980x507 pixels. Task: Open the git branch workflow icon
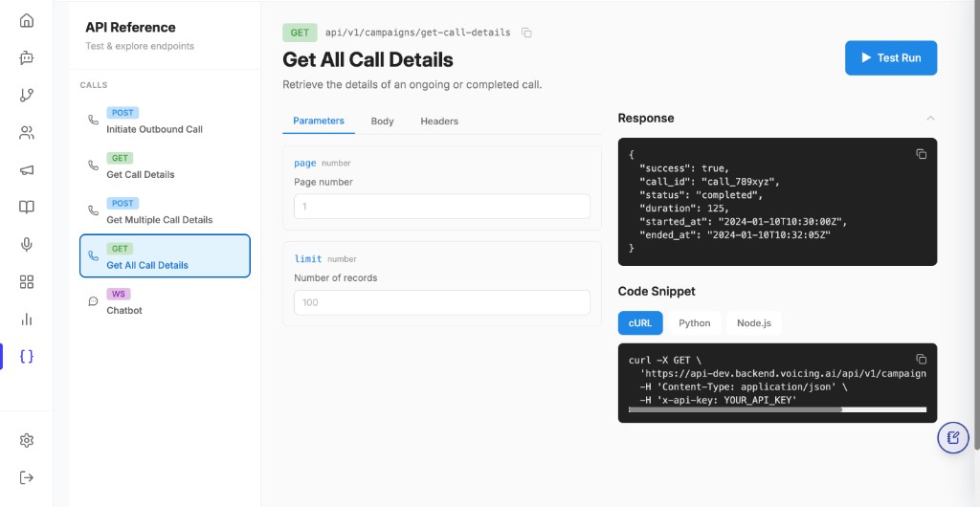26,95
